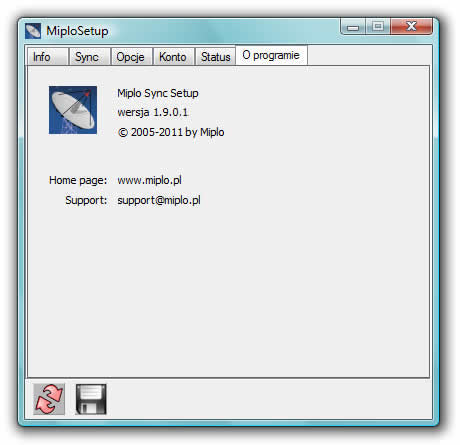This screenshot has height=445, width=460.
Task: Close the MiploSetup window
Action: 412,27
